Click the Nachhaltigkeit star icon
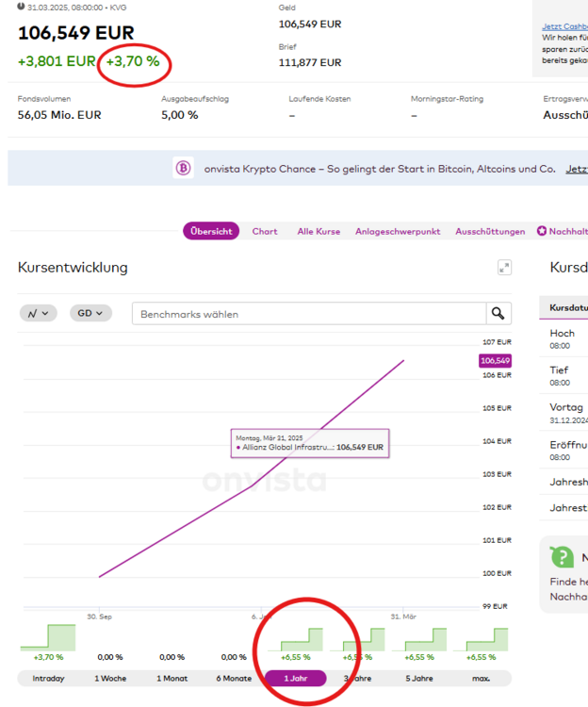 542,231
